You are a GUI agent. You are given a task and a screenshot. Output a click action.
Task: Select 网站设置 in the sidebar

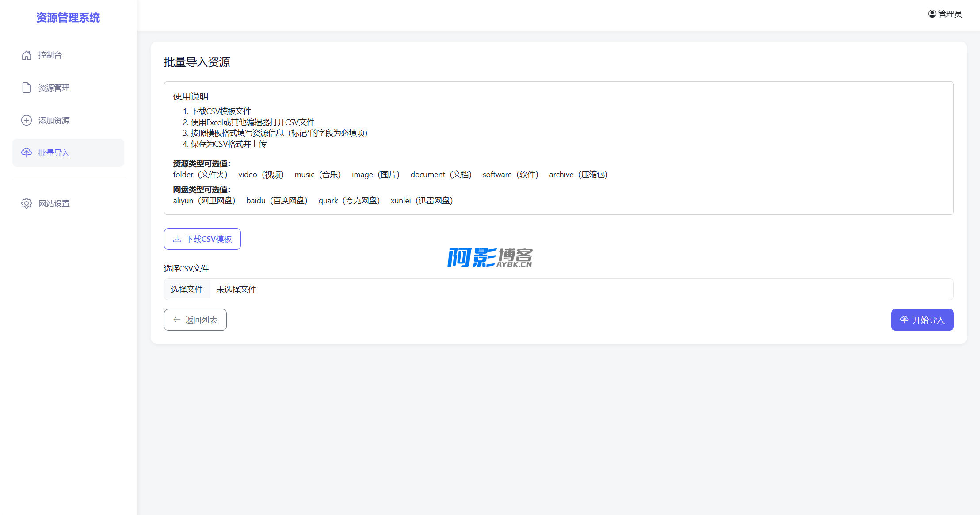pos(54,203)
